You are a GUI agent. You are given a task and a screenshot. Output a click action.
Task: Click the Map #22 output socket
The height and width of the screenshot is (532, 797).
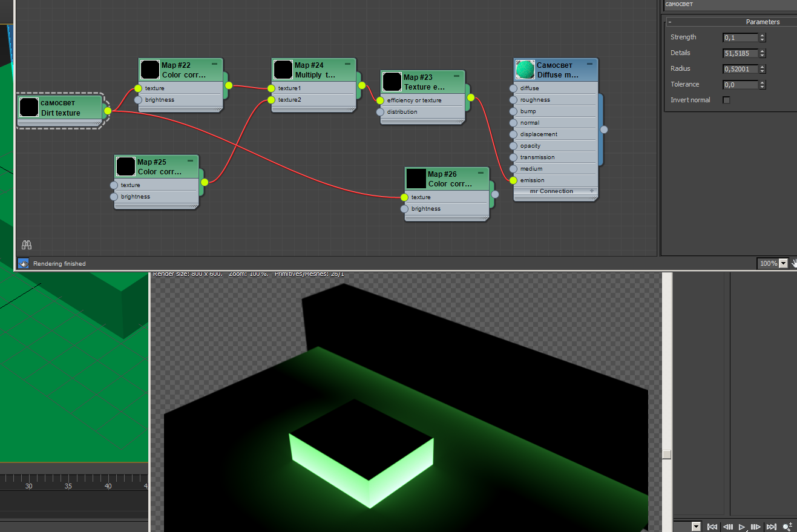[x=229, y=85]
